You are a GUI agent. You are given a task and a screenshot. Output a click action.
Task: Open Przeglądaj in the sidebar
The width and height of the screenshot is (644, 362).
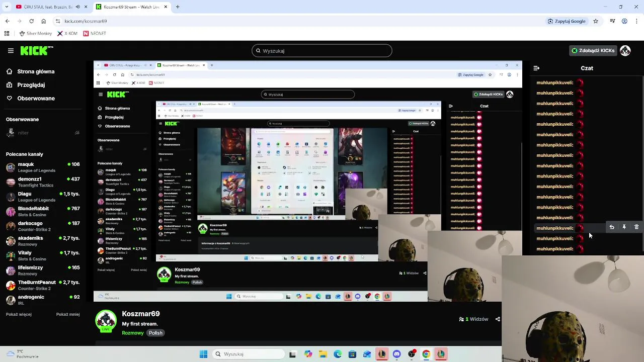pos(25,85)
